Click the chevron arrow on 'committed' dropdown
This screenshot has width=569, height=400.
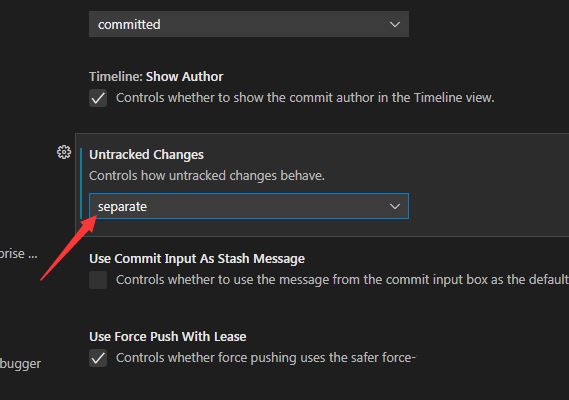coord(394,24)
